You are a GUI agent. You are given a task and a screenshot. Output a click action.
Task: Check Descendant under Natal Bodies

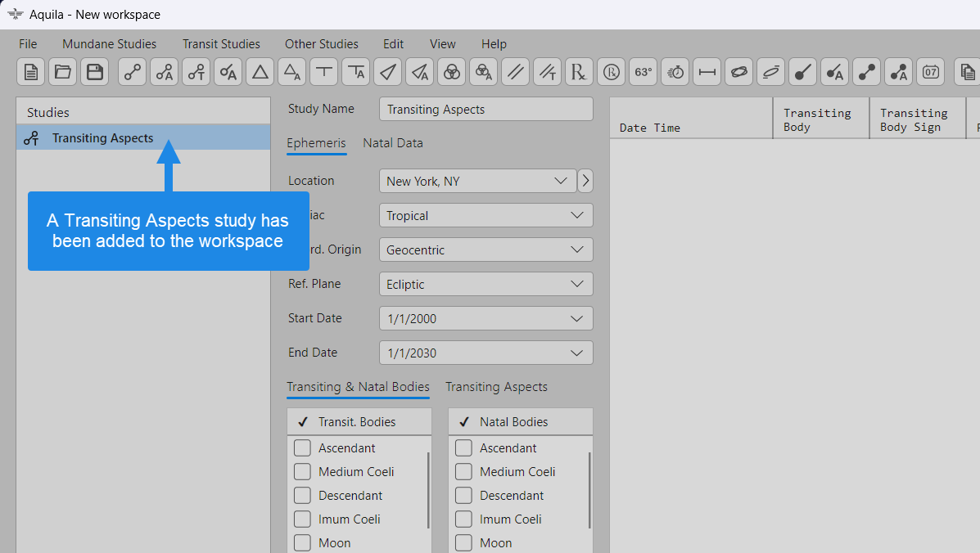463,496
